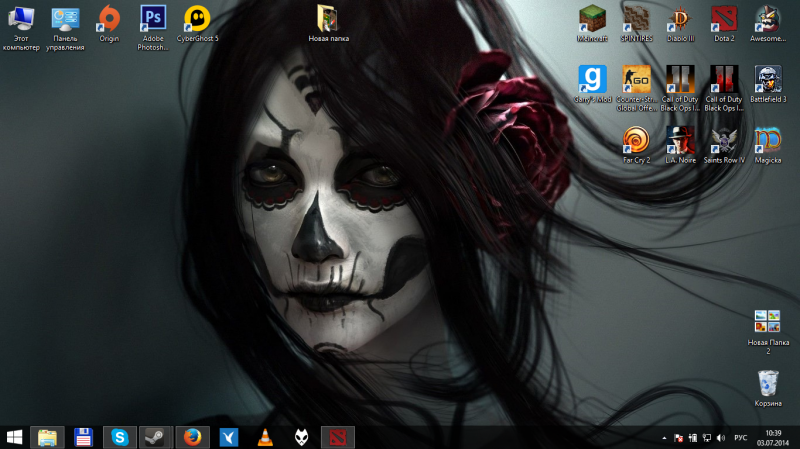Click the floppy disk taskbar icon
The height and width of the screenshot is (449, 800).
tap(83, 437)
